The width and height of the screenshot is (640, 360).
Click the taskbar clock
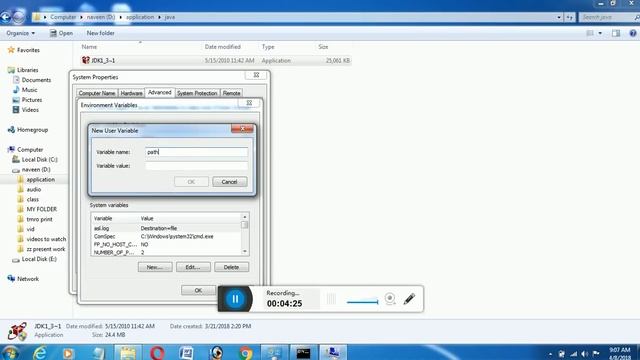coord(620,353)
